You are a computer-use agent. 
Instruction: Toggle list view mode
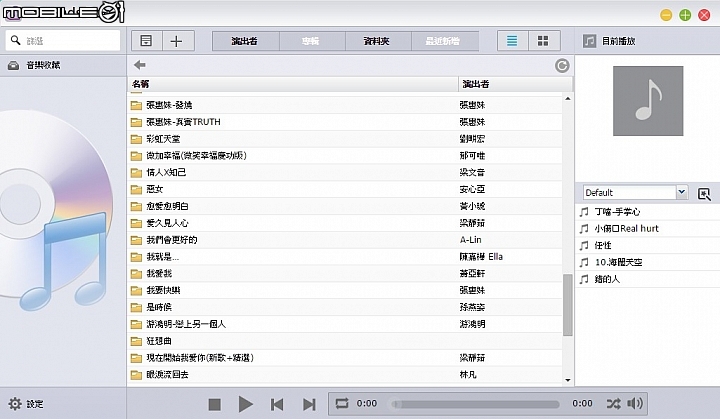512,41
